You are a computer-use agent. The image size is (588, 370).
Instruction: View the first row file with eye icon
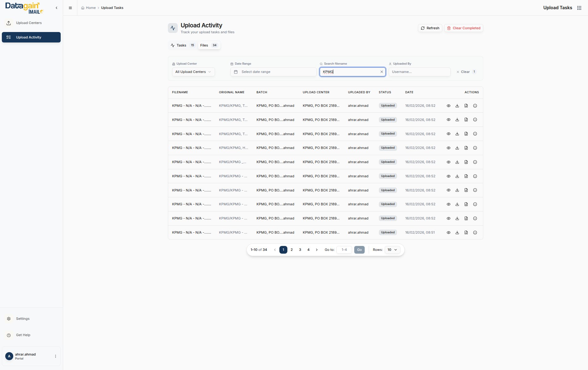(x=448, y=106)
